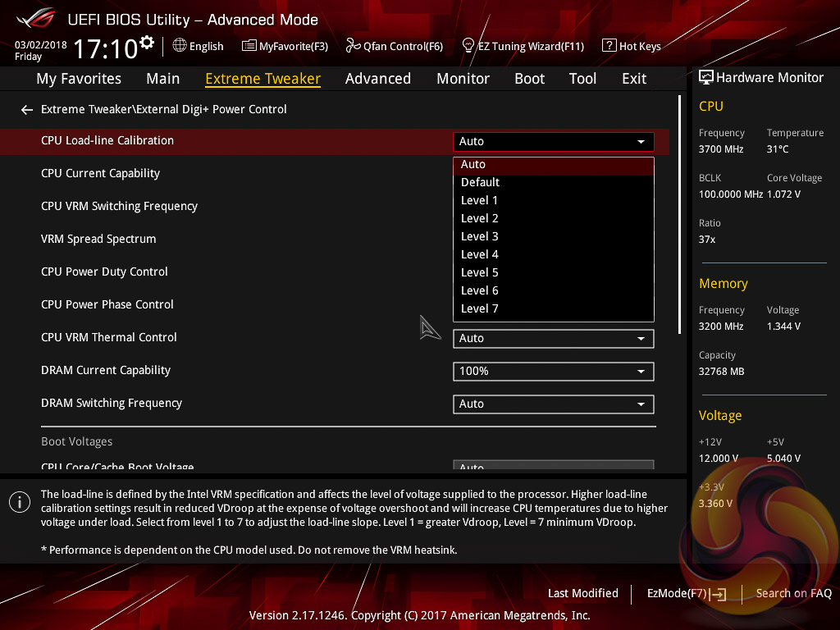
Task: Click the Hot Keys question mark icon
Action: click(x=609, y=46)
